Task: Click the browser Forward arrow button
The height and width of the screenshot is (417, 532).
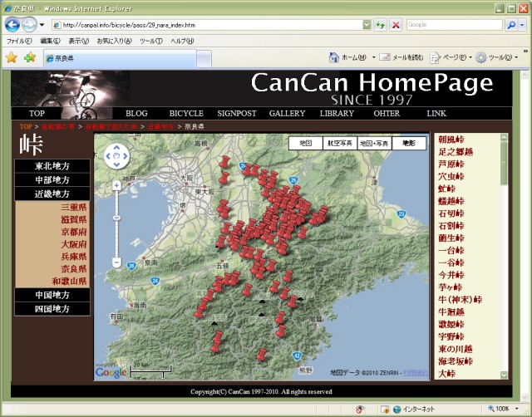Action: [29, 25]
